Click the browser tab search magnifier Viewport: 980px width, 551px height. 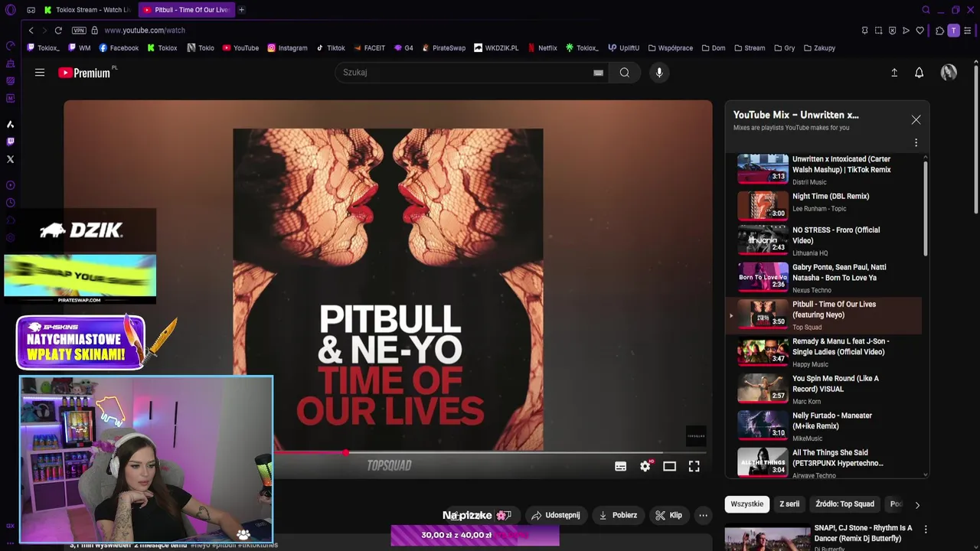[x=926, y=10]
